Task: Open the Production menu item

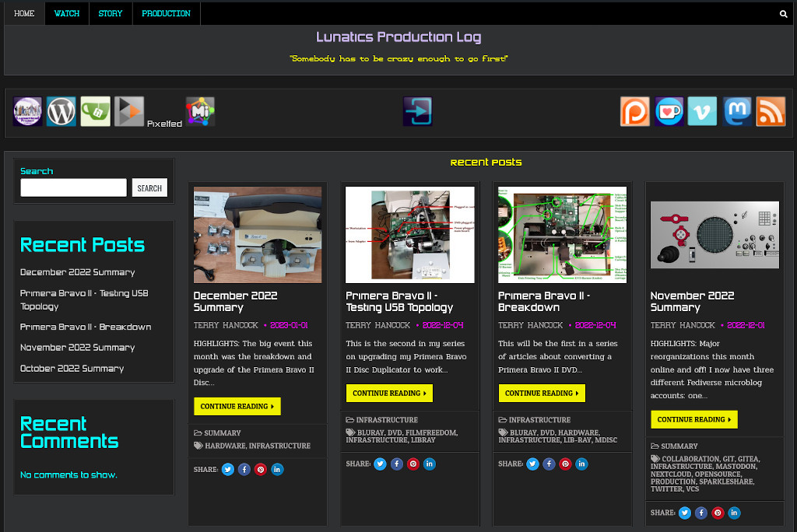Action: tap(166, 14)
